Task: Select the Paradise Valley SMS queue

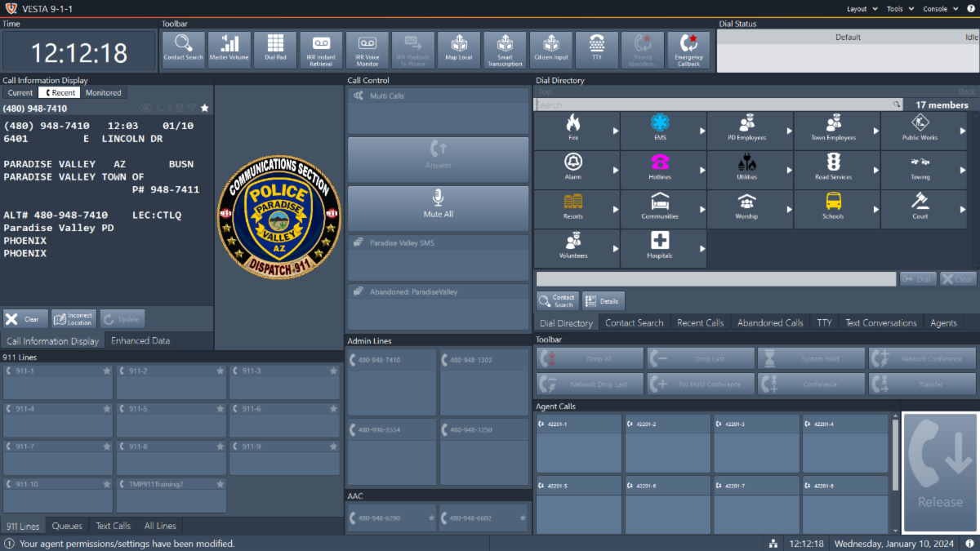Action: point(439,258)
